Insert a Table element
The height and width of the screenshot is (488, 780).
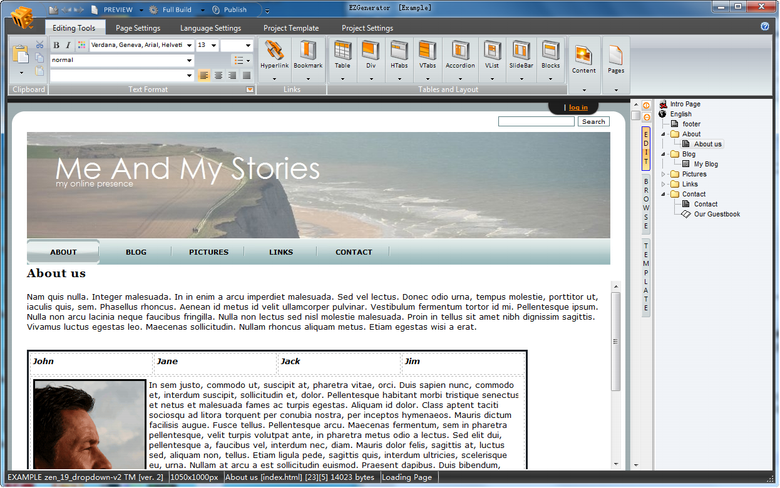click(343, 55)
